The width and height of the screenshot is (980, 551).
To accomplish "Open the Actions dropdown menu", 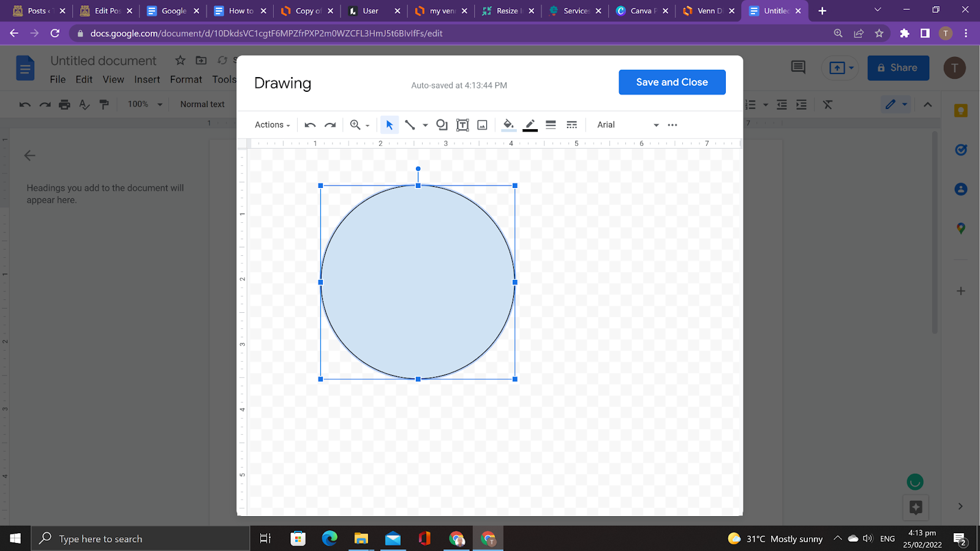I will pos(272,125).
